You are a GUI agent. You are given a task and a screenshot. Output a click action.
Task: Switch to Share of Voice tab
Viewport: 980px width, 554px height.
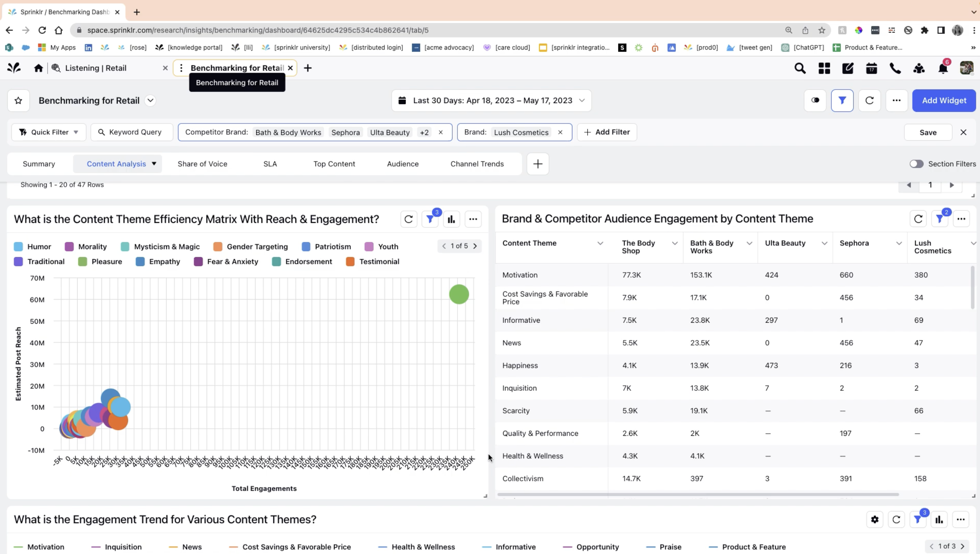tap(202, 164)
